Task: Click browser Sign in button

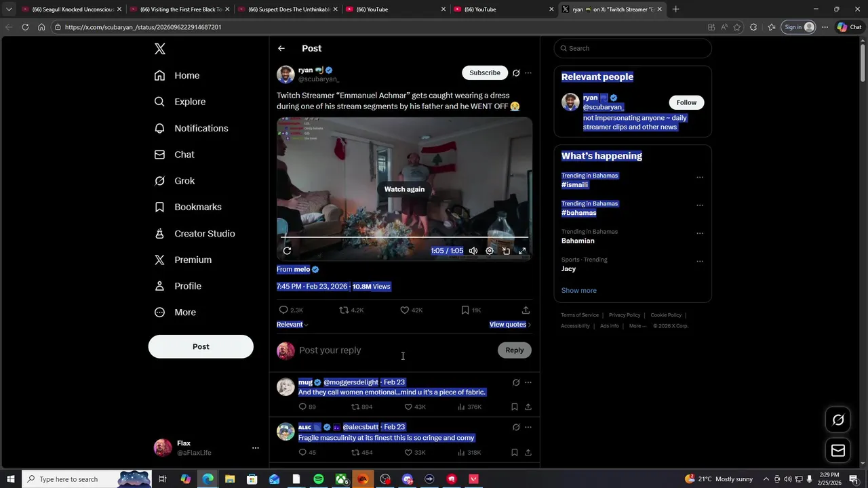Action: (x=798, y=27)
